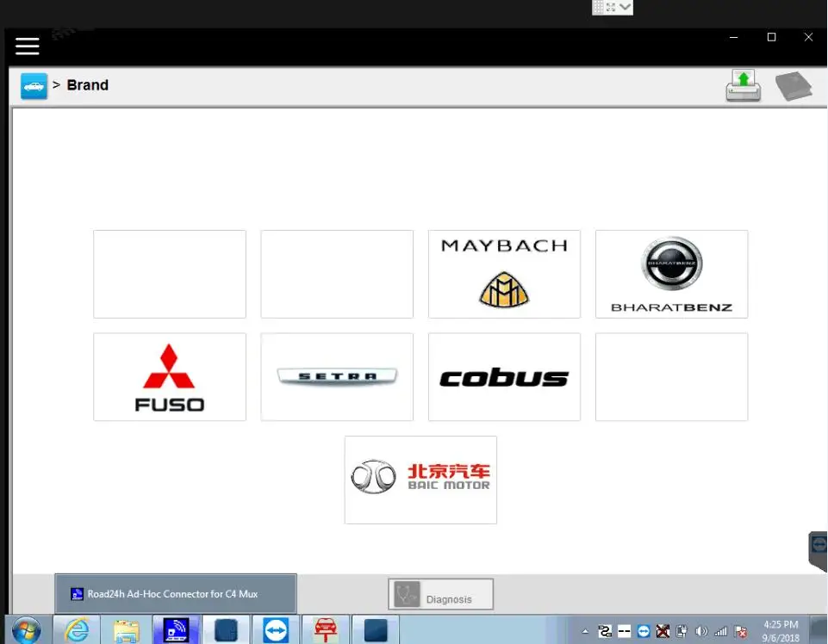Minimize the diagnosis application window

[x=733, y=37]
